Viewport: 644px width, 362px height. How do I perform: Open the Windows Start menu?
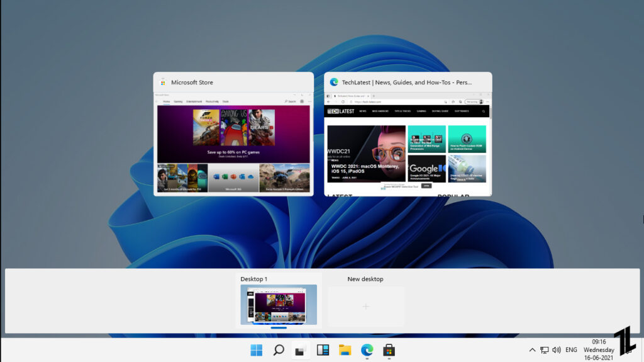pyautogui.click(x=257, y=350)
